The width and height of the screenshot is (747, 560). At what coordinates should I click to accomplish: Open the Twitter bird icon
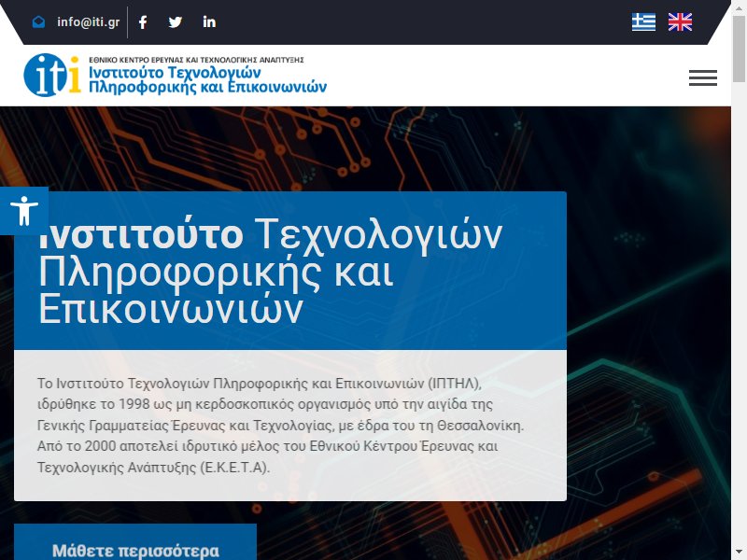[x=176, y=21]
